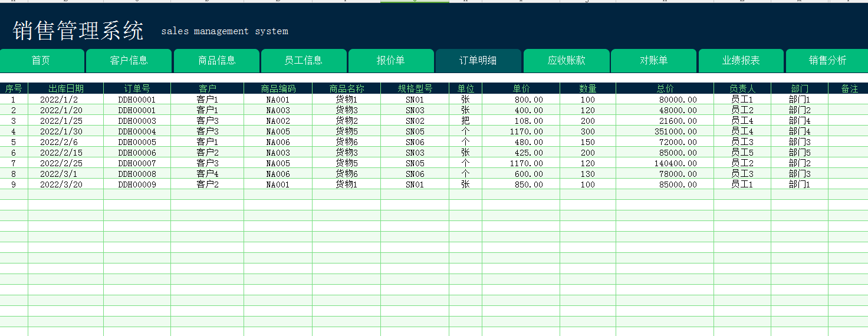Click quantity cell 300
Image resolution: width=868 pixels, height=336 pixels.
click(588, 131)
